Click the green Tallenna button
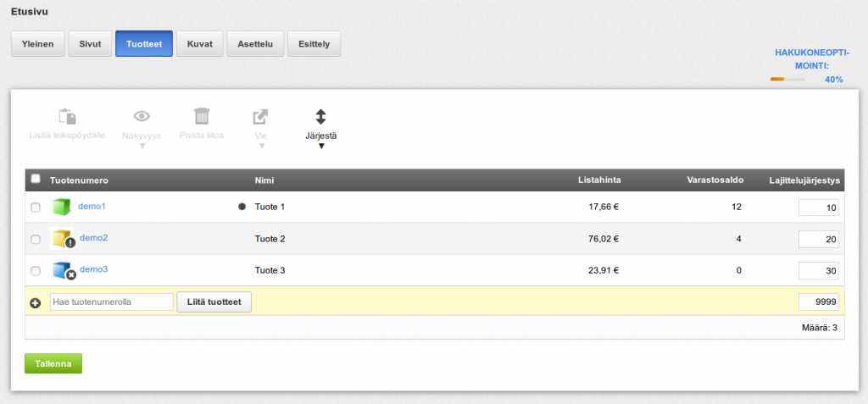This screenshot has height=404, width=868. (x=53, y=363)
